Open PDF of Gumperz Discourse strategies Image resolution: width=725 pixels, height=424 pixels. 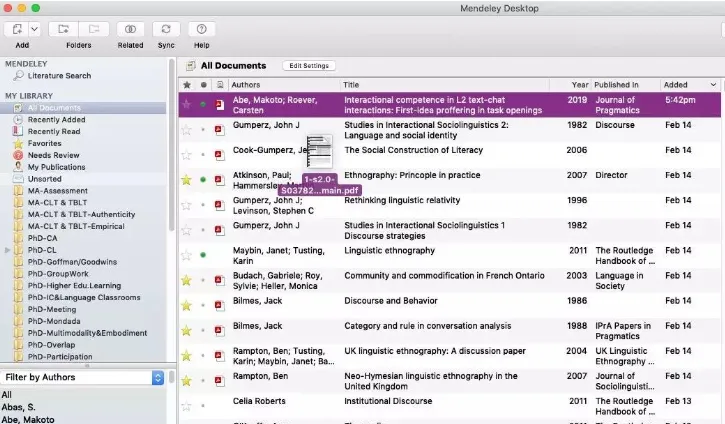[x=220, y=230]
